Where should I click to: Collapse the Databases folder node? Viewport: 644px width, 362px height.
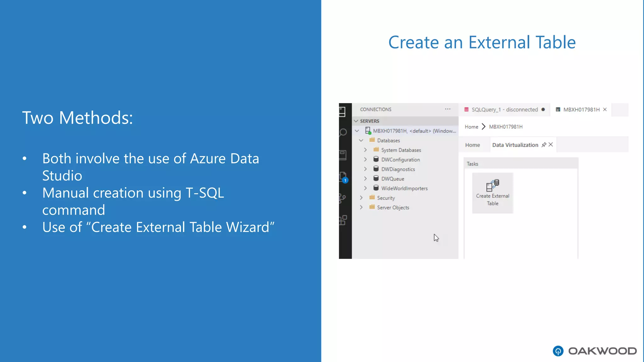click(x=361, y=140)
